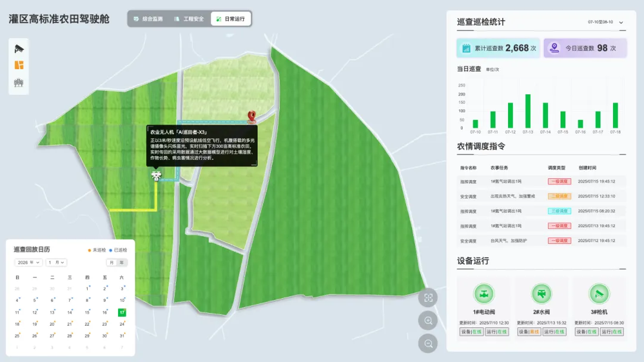Click the 设备|在线 status of 1#电动阀
Image resolution: width=644 pixels, height=362 pixels.
(471, 332)
